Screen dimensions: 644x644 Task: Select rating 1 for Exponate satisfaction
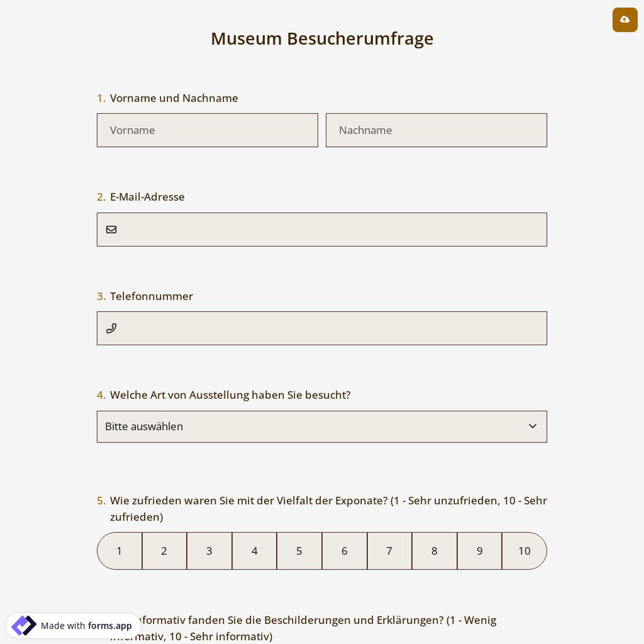click(x=119, y=551)
